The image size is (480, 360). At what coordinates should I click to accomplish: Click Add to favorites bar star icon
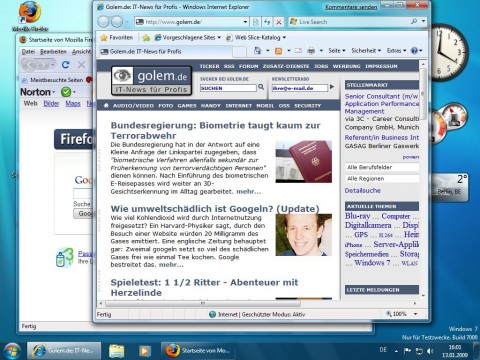(146, 38)
